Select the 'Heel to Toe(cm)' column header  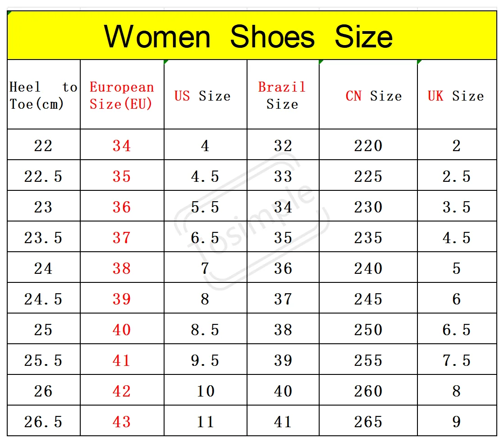43,95
